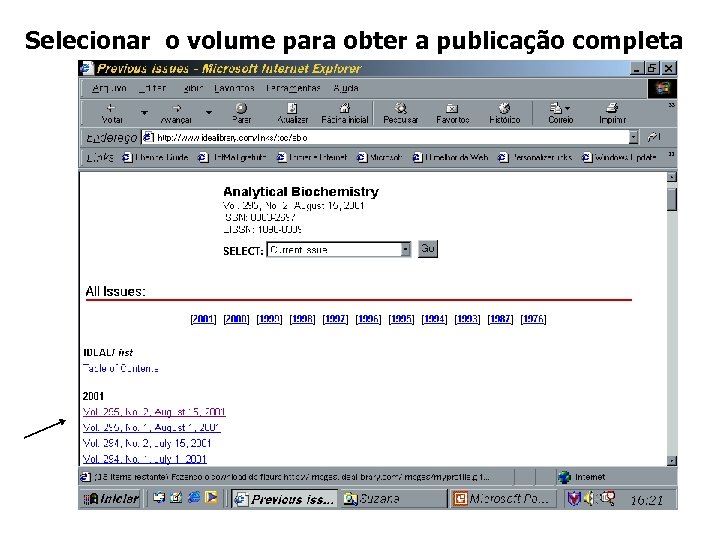
Task: Click the volume speaker tray icon
Action: click(589, 498)
